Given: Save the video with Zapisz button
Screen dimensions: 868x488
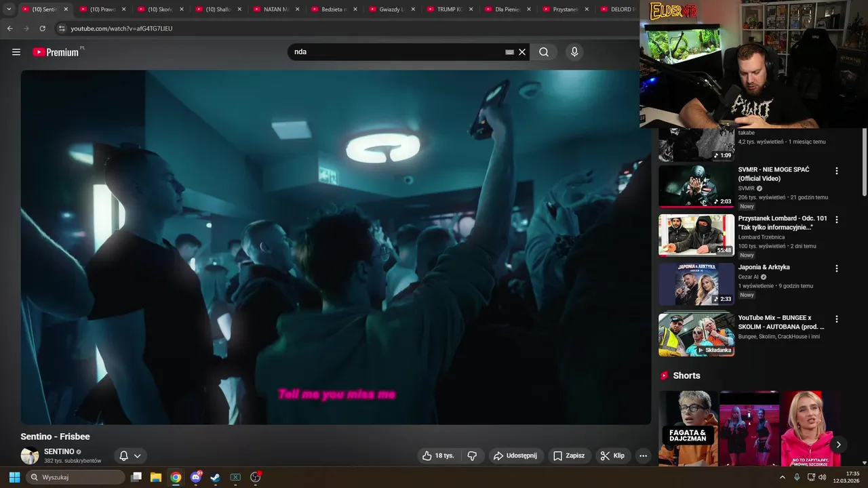Looking at the screenshot, I should [x=568, y=455].
